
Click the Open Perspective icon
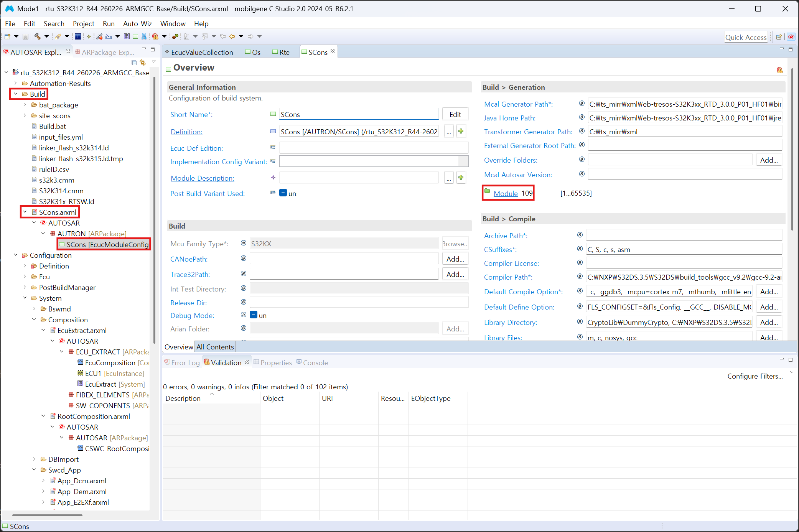[x=779, y=37]
